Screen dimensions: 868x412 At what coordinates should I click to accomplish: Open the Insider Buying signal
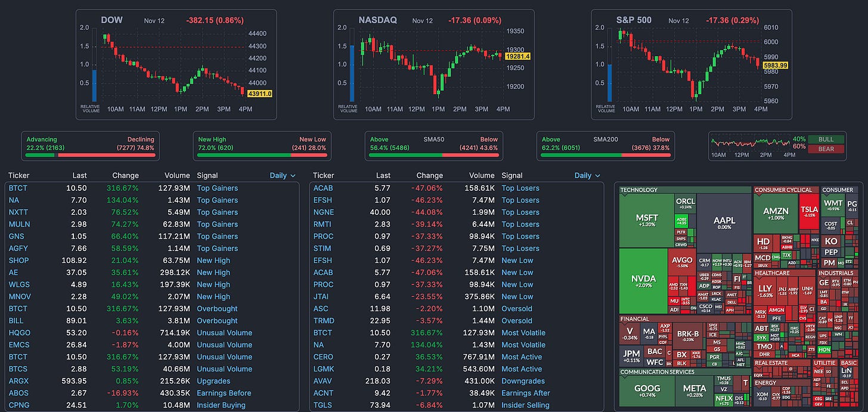point(221,405)
